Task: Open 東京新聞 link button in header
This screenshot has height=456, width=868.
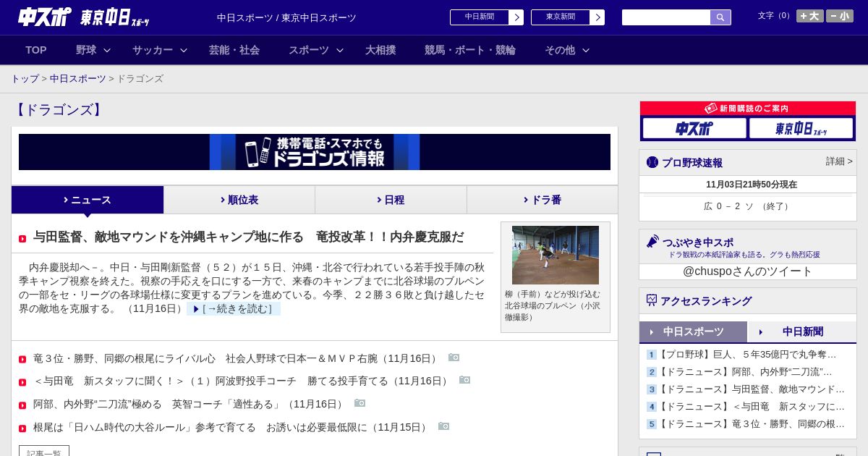Action: [x=560, y=17]
